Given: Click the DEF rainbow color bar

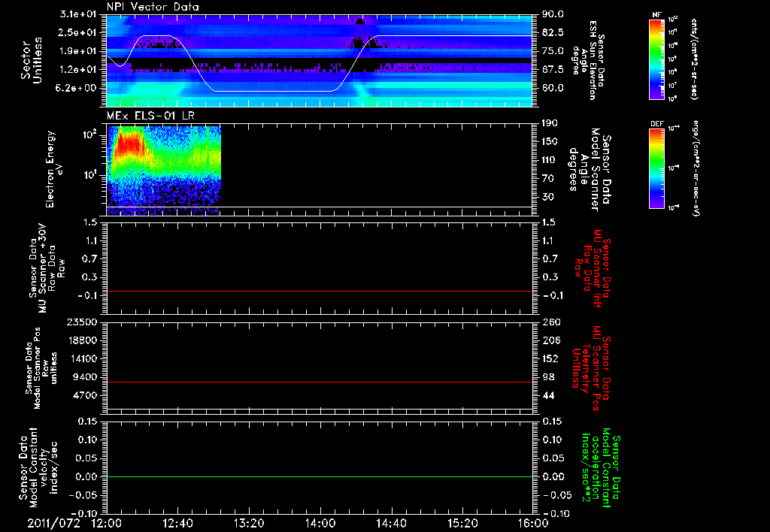Looking at the screenshot, I should click(x=657, y=168).
